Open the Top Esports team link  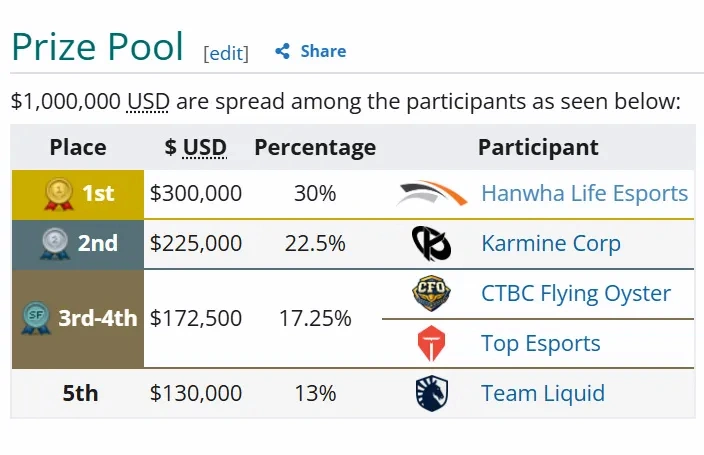[x=540, y=344]
